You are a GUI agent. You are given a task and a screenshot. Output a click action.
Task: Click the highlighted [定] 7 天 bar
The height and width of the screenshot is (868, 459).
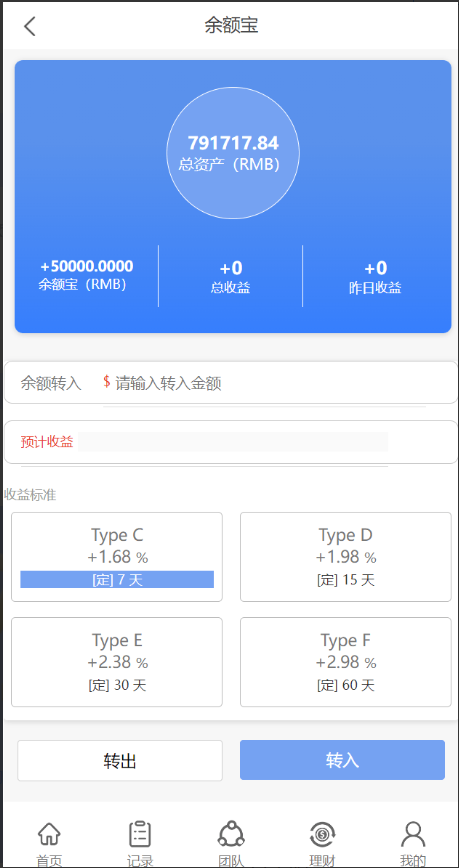coord(117,580)
